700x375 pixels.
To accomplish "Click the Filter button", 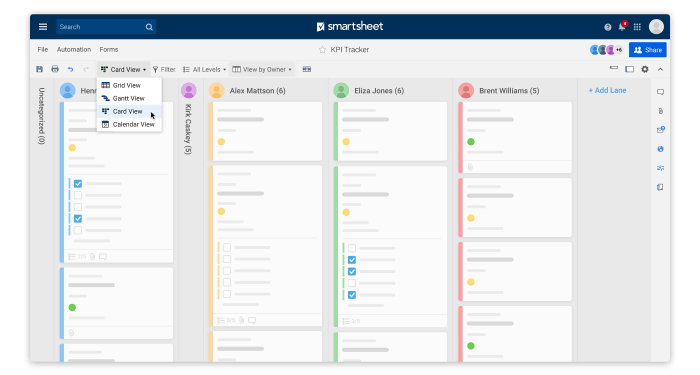I will (x=164, y=70).
